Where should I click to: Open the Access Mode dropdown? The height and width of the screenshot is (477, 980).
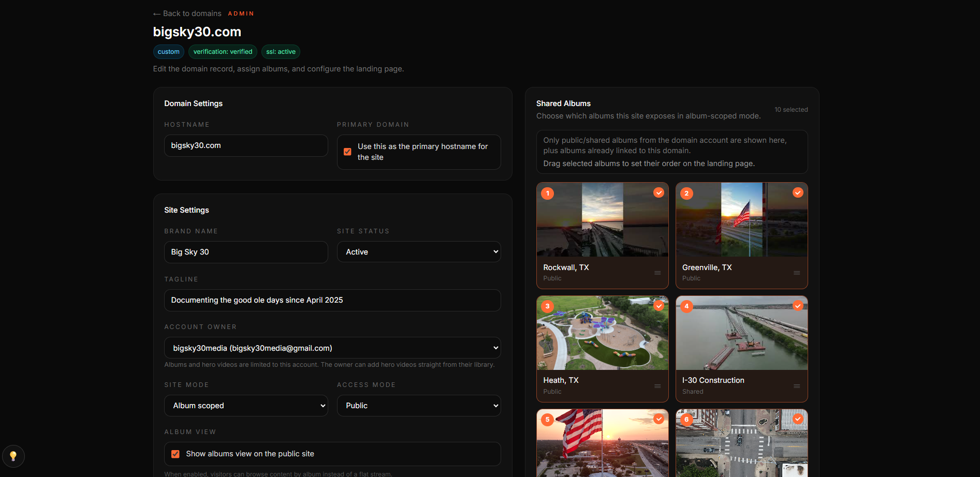[419, 406]
